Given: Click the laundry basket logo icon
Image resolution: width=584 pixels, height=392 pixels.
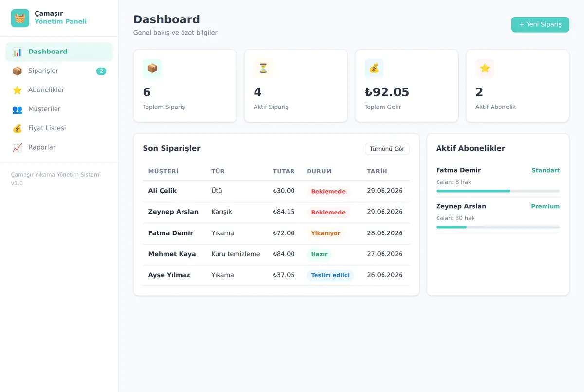Looking at the screenshot, I should 20,18.
